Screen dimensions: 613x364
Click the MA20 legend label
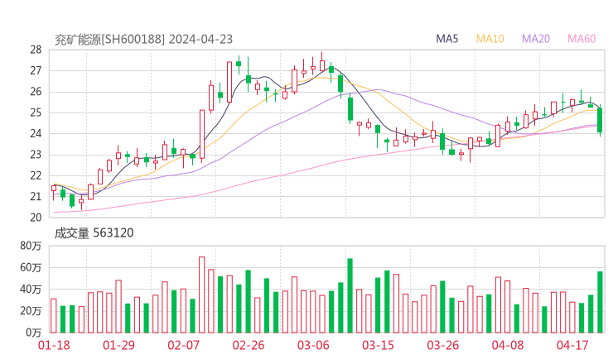pyautogui.click(x=536, y=39)
